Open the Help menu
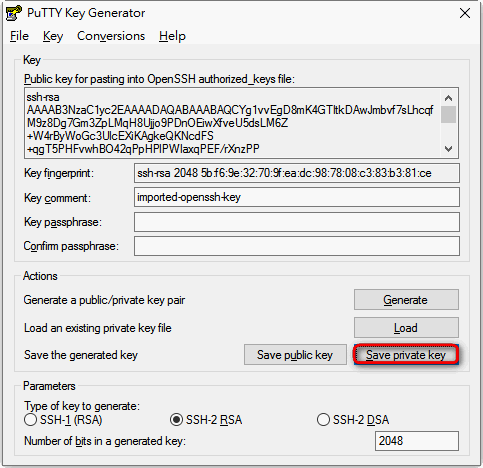483x468 pixels. coord(172,36)
